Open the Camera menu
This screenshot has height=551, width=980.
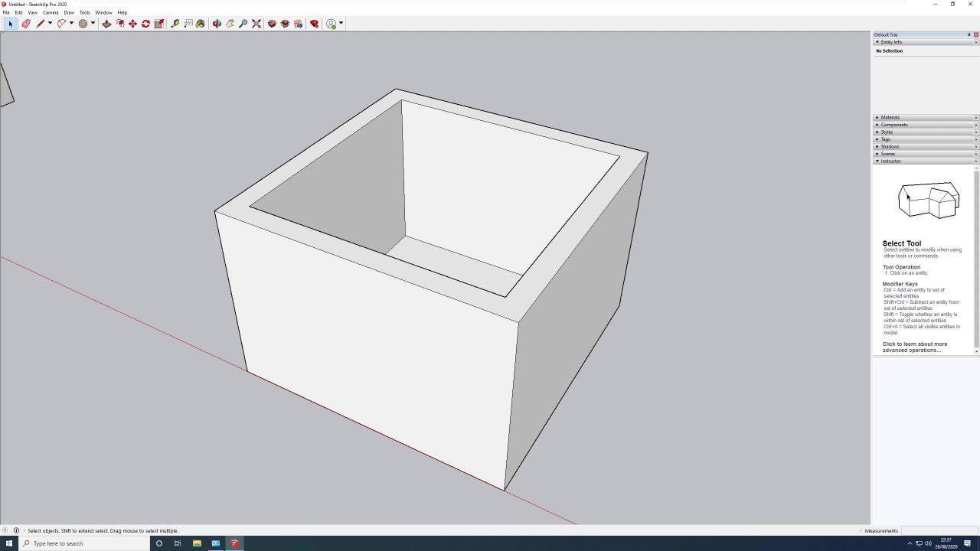(51, 12)
